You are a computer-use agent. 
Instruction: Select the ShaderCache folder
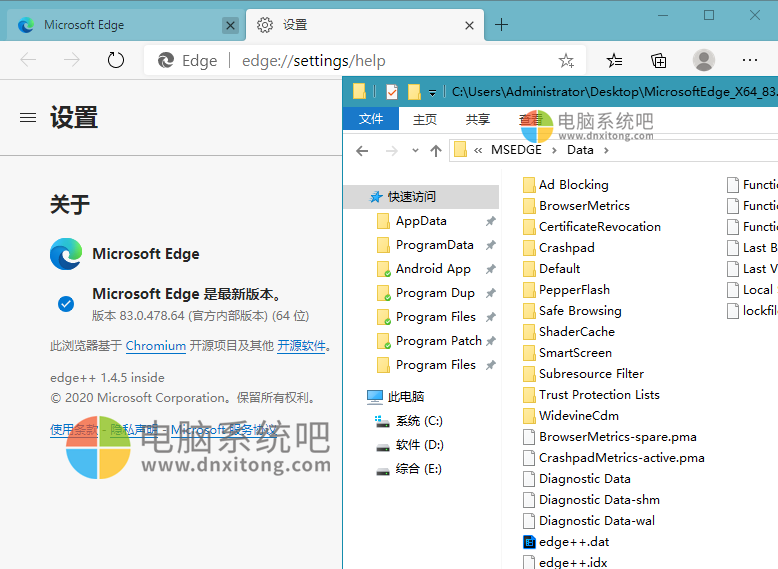pyautogui.click(x=569, y=331)
